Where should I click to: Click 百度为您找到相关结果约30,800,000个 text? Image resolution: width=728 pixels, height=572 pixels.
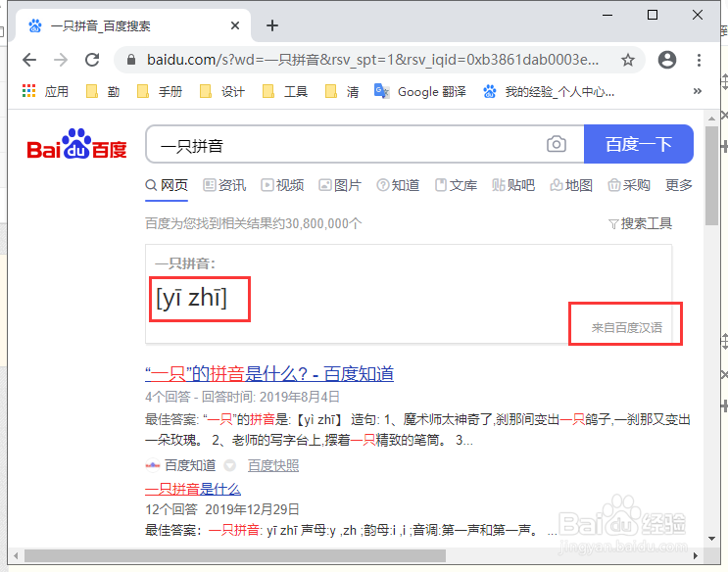pos(254,223)
